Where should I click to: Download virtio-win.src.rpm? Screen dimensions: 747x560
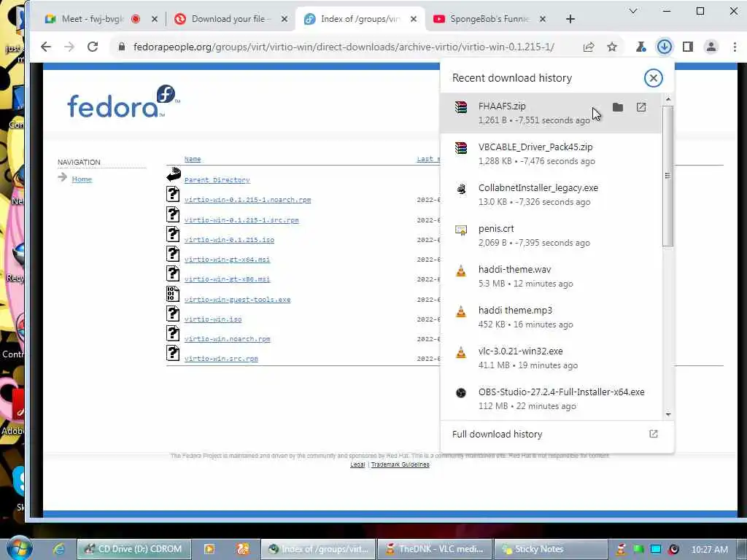click(x=221, y=359)
